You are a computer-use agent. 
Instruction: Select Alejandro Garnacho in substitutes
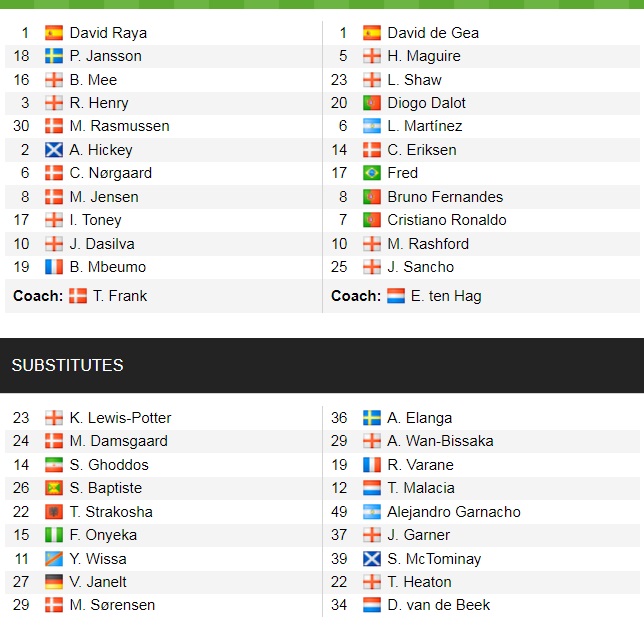pos(454,512)
